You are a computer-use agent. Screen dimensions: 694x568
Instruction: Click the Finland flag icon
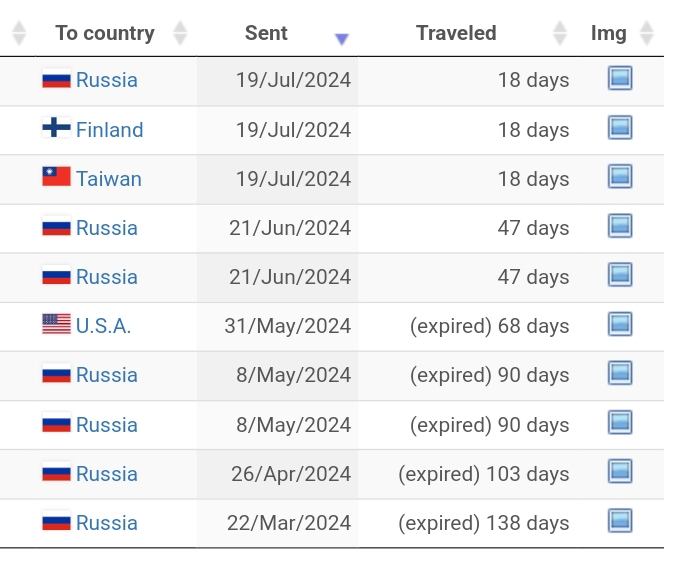click(56, 129)
